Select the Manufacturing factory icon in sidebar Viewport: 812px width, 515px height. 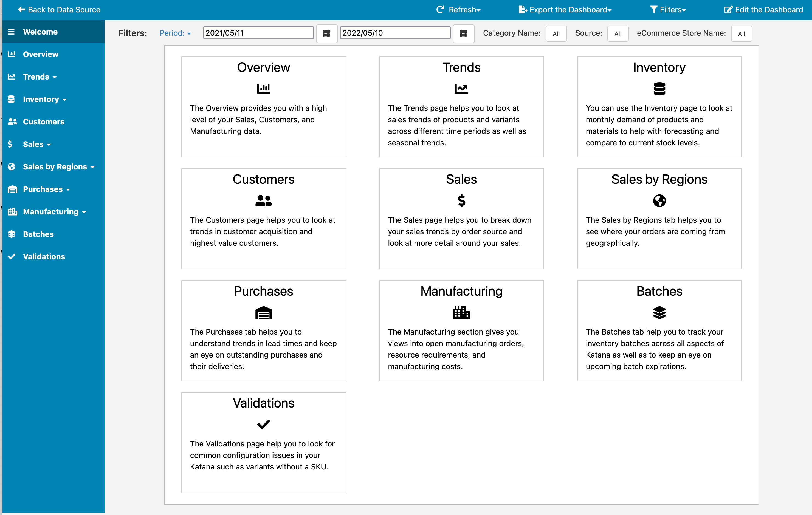(x=12, y=211)
